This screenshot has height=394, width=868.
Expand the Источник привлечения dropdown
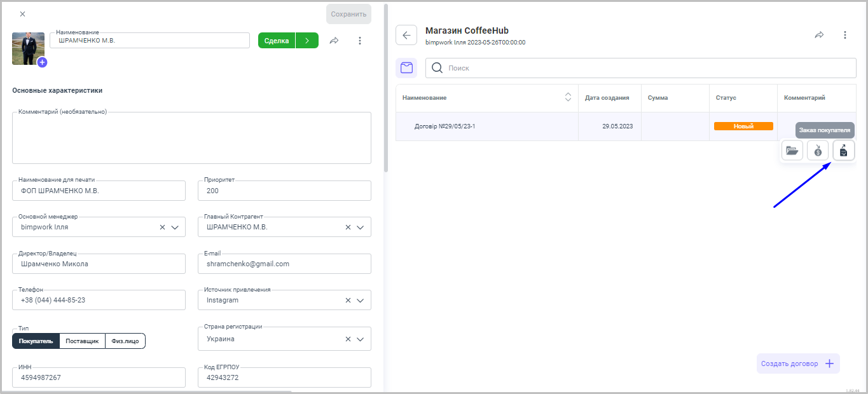point(361,300)
